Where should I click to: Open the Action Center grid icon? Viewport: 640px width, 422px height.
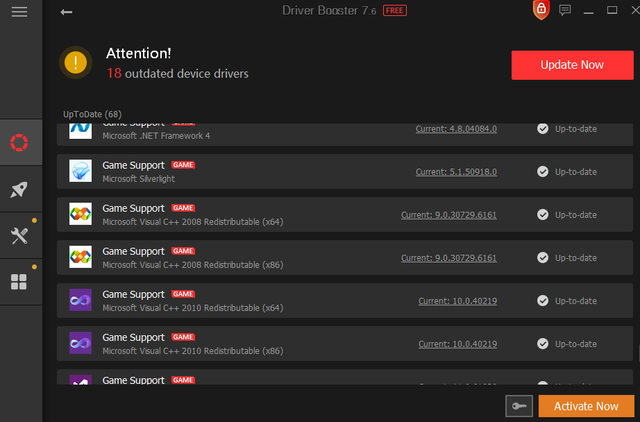(x=19, y=282)
